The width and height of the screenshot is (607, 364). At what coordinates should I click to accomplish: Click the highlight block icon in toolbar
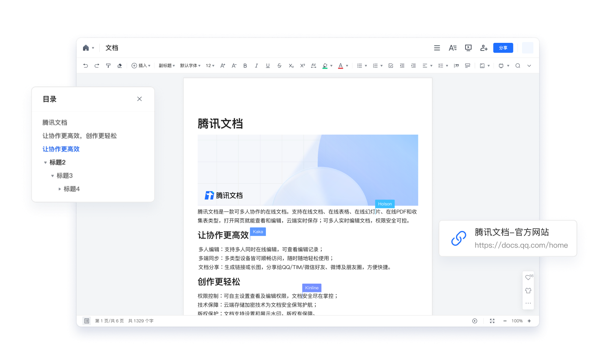click(468, 66)
